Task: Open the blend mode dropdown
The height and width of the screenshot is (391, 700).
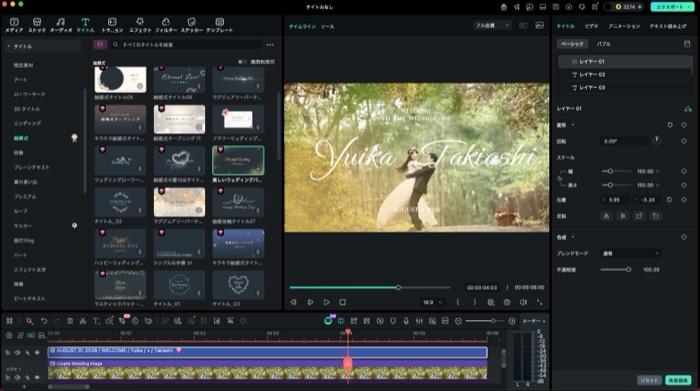Action: pos(631,253)
